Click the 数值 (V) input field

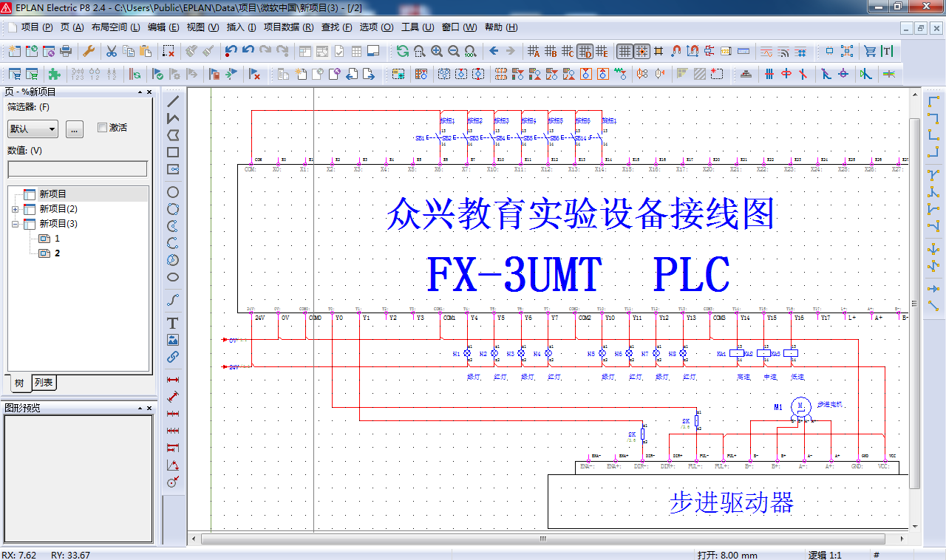coord(77,169)
